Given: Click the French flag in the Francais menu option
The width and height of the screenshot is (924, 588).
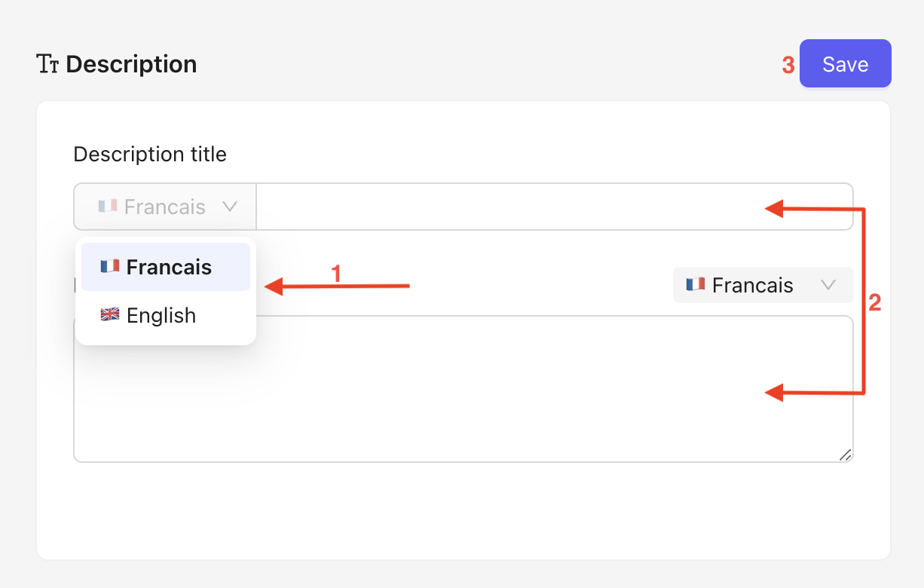Looking at the screenshot, I should click(110, 267).
